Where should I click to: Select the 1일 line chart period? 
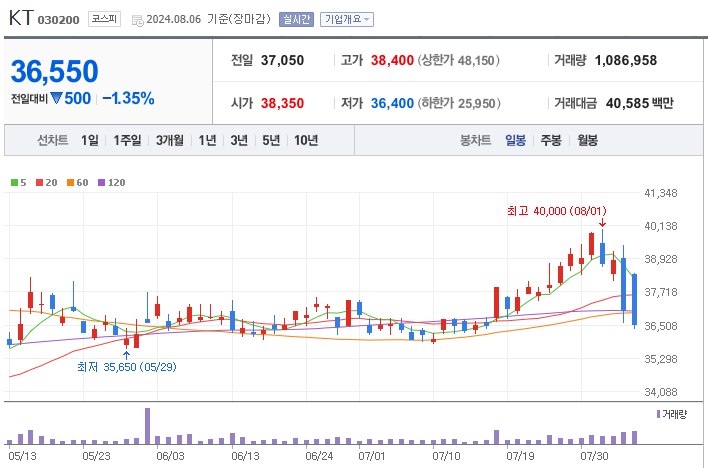pos(90,140)
